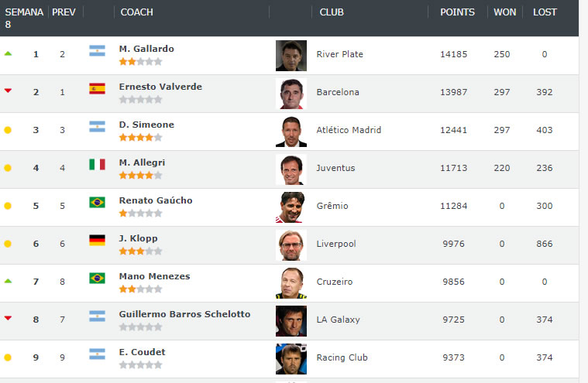Open M. Gallardo's portrait thumbnail
The image size is (588, 383).
[x=291, y=56]
